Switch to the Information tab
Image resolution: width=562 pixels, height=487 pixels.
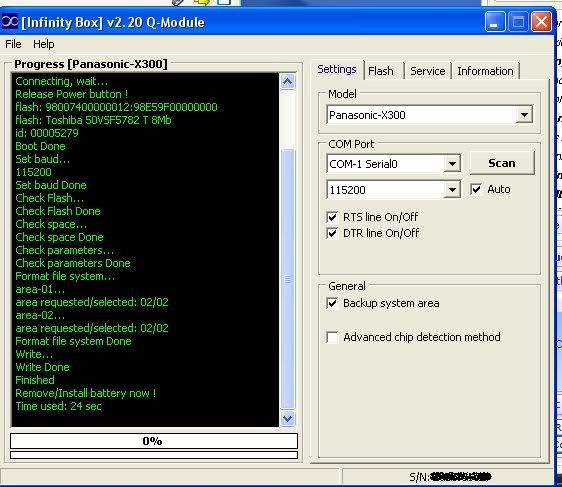pos(485,71)
